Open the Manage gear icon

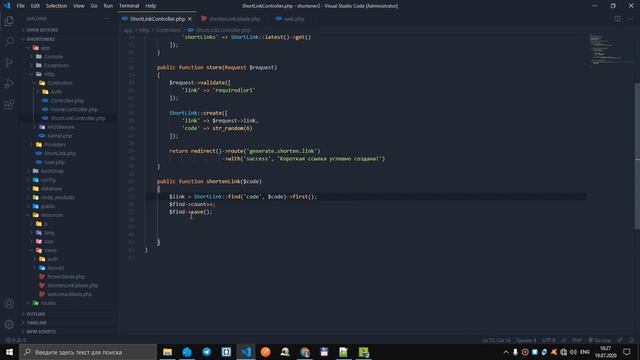[9, 324]
